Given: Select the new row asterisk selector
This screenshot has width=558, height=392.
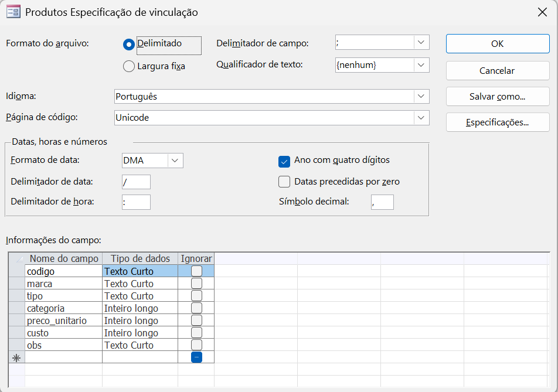Looking at the screenshot, I should click(x=16, y=357).
